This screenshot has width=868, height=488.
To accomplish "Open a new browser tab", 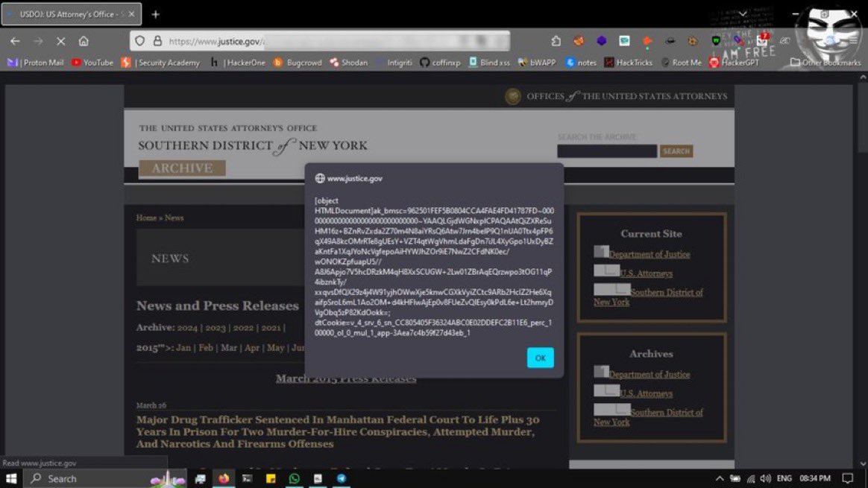I will 156,14.
